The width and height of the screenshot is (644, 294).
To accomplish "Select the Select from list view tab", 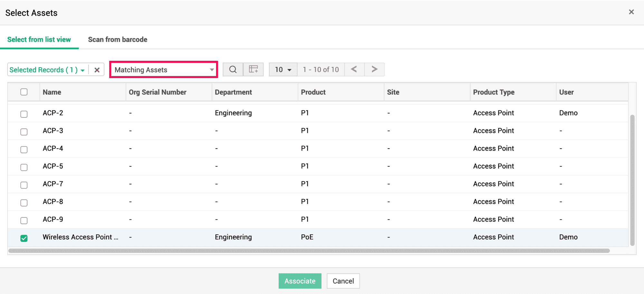I will click(x=39, y=40).
